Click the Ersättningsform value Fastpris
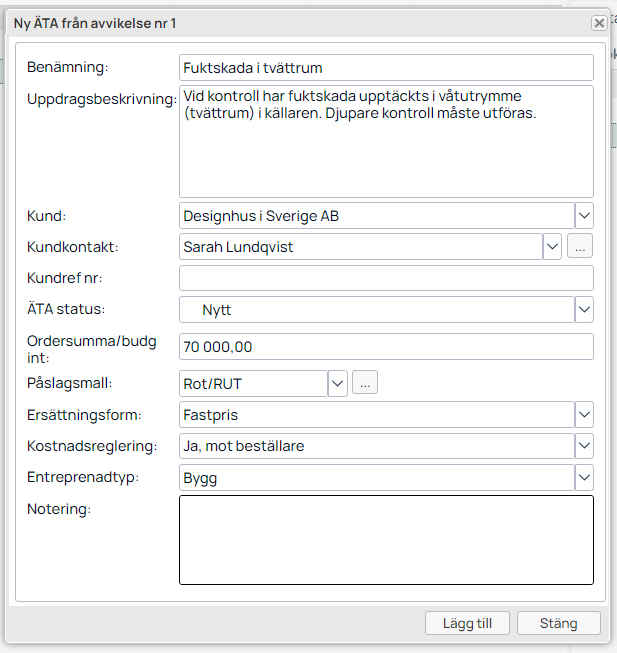617x653 pixels. (377, 414)
